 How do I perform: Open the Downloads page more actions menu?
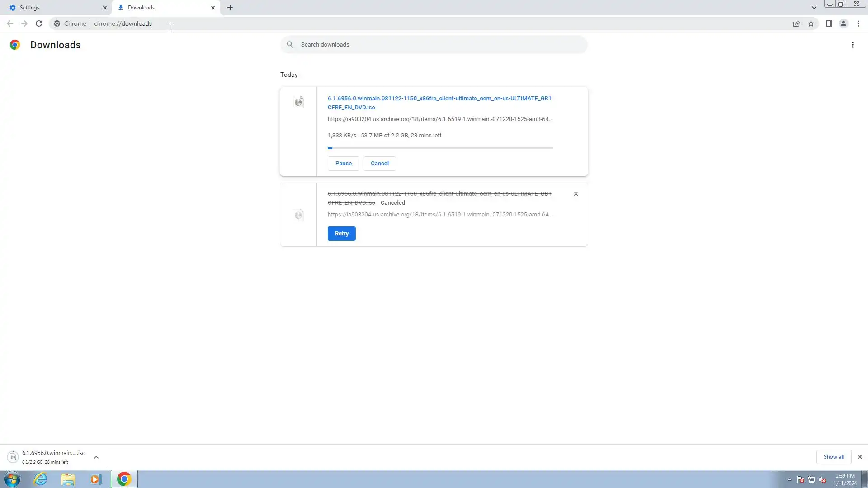tap(852, 45)
